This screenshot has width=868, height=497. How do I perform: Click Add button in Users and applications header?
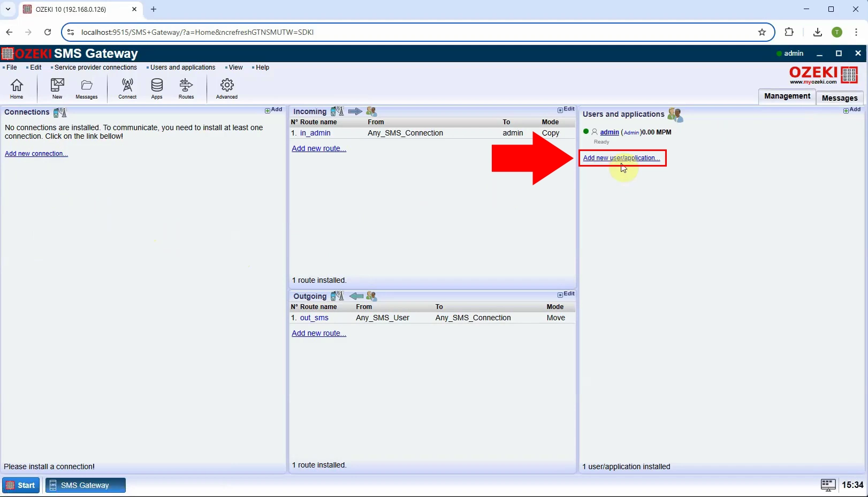click(x=852, y=110)
